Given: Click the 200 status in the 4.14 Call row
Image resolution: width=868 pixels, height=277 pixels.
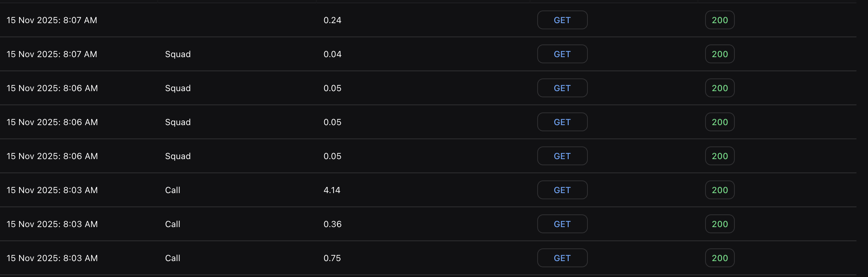Looking at the screenshot, I should [x=720, y=190].
